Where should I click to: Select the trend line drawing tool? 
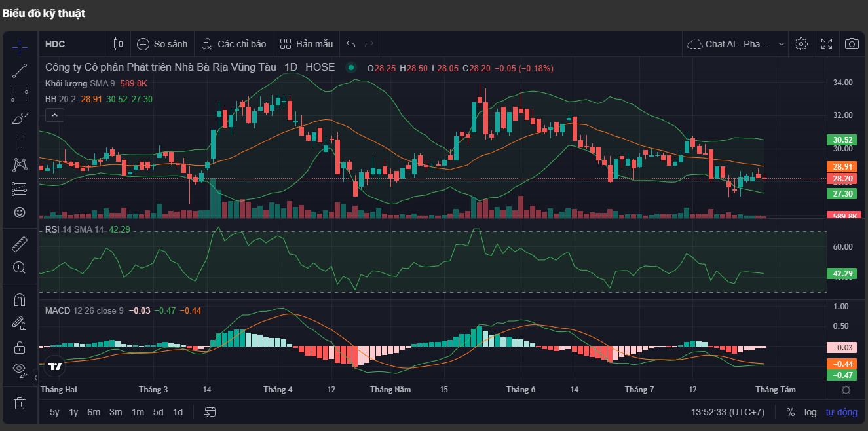tap(20, 71)
